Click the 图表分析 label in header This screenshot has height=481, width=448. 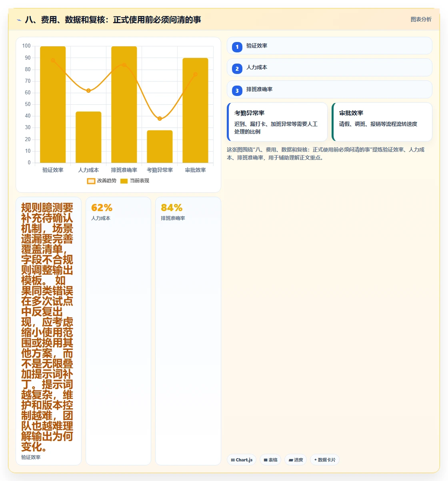point(421,19)
